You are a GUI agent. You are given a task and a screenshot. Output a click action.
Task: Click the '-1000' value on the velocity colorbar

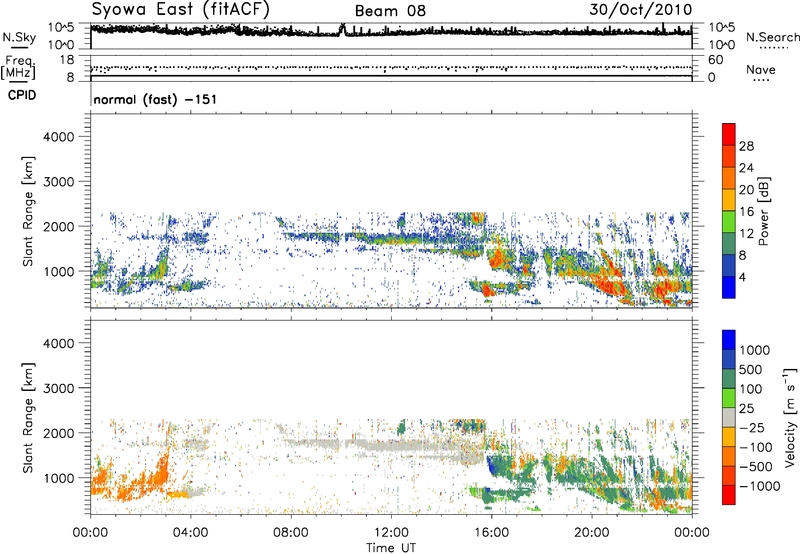coord(760,486)
